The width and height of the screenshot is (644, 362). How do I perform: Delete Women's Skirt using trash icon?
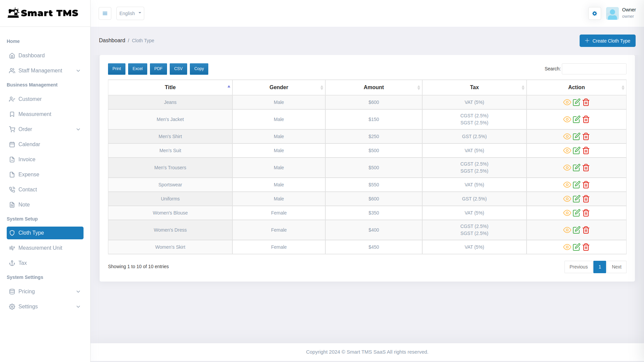click(x=586, y=247)
